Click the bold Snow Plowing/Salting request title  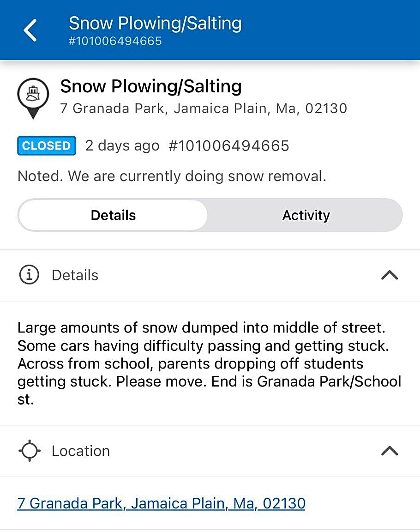point(151,86)
